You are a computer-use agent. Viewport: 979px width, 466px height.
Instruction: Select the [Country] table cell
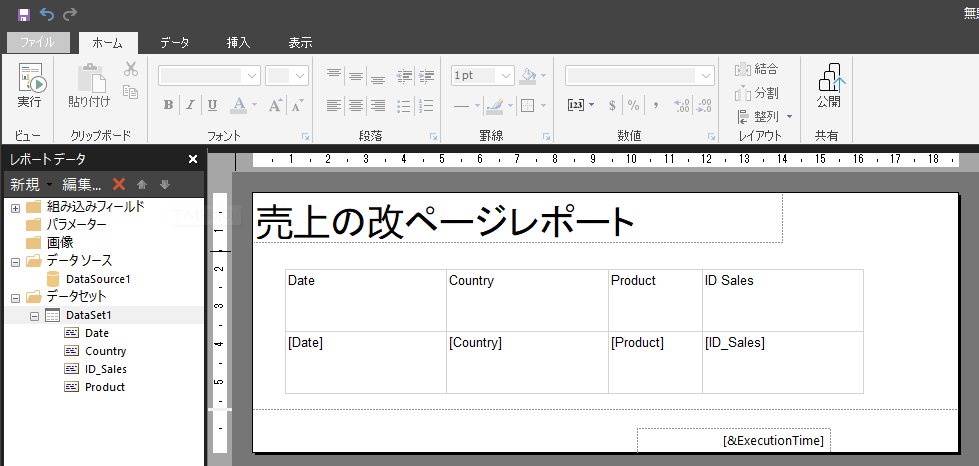[528, 362]
